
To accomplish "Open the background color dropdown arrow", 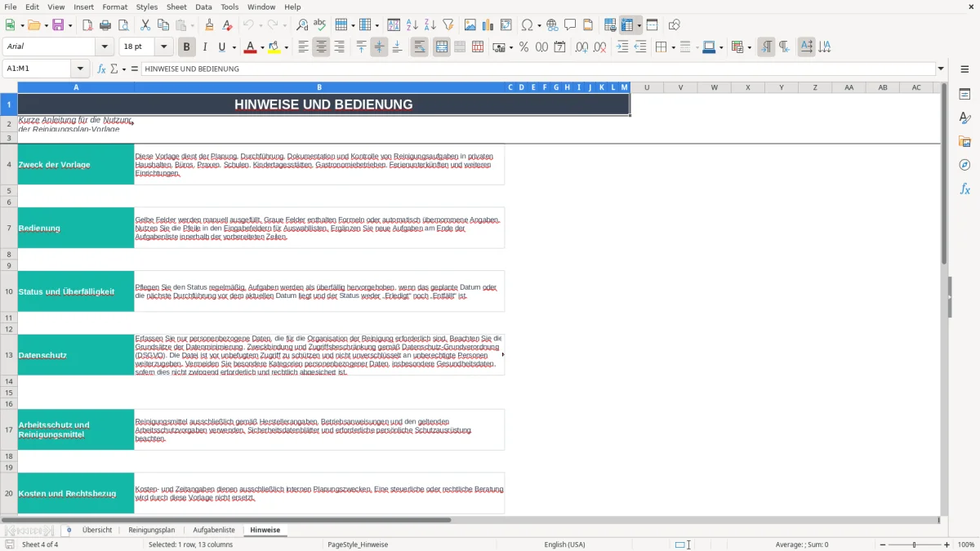I will point(286,47).
